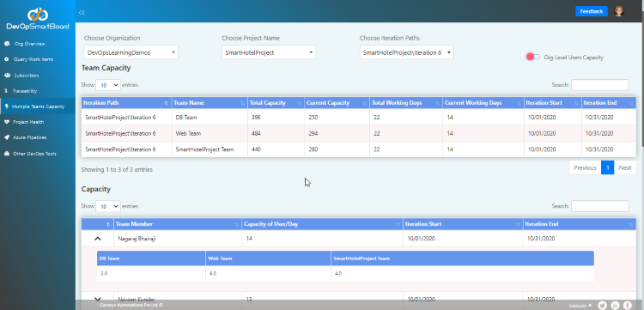Go to Org Overview page

[29, 44]
